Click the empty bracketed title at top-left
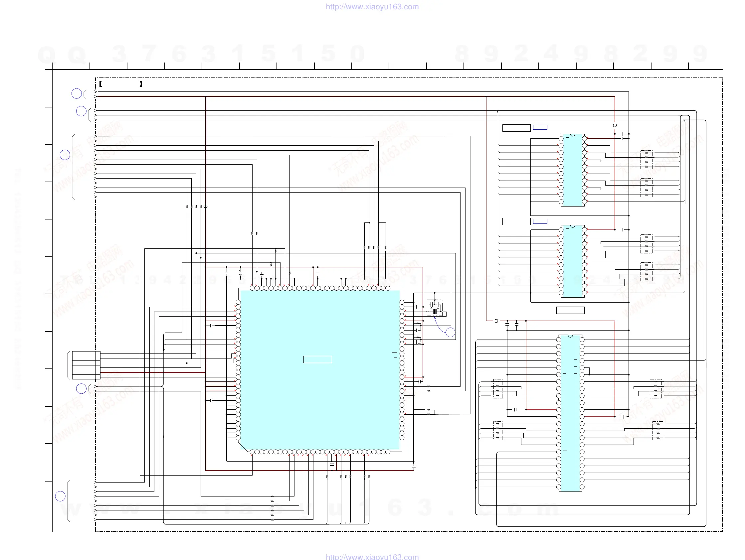This screenshot has width=745, height=560. click(120, 84)
